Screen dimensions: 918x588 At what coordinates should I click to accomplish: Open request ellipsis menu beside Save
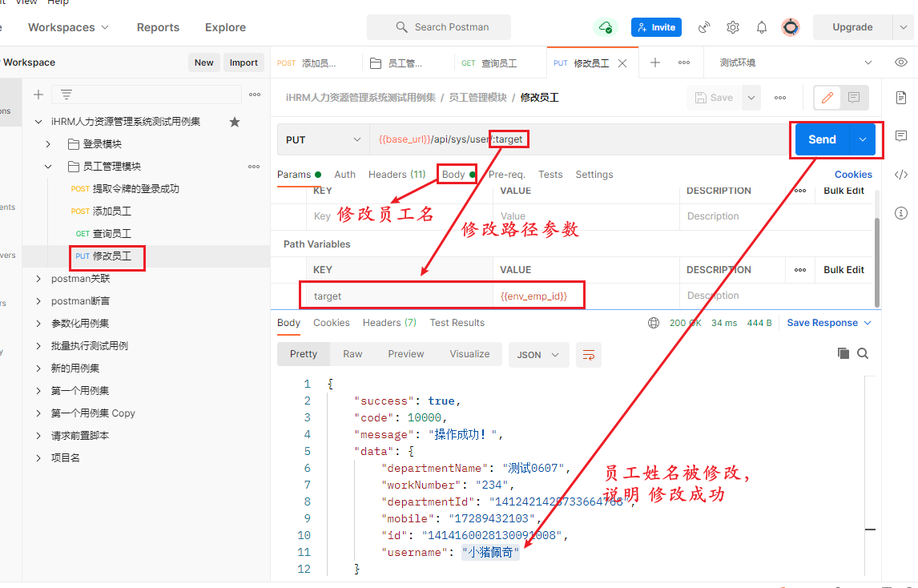(x=780, y=98)
